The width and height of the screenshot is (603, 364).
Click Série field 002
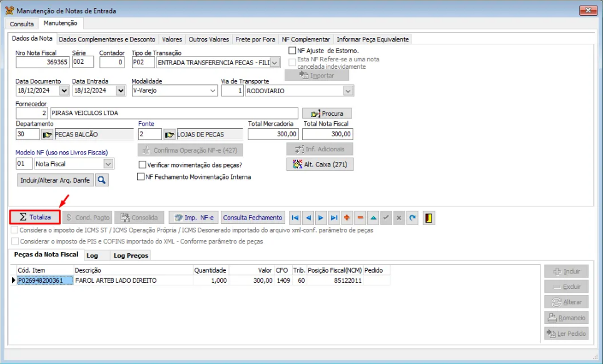click(83, 62)
